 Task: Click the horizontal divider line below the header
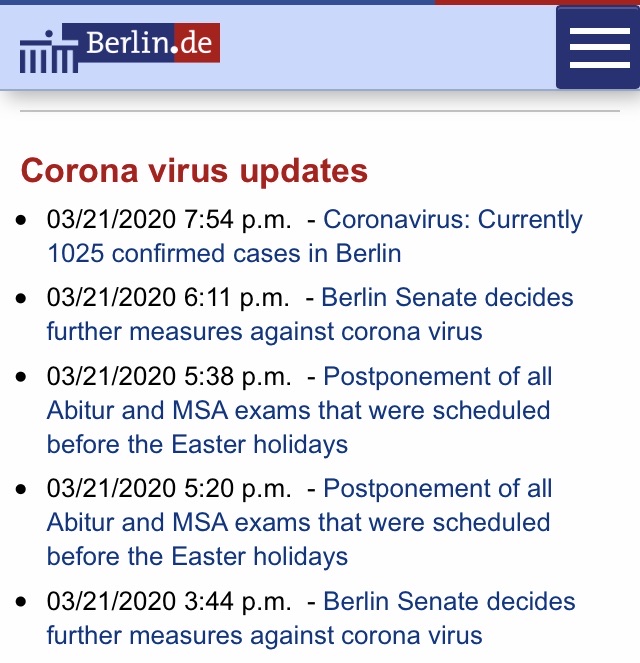click(320, 111)
